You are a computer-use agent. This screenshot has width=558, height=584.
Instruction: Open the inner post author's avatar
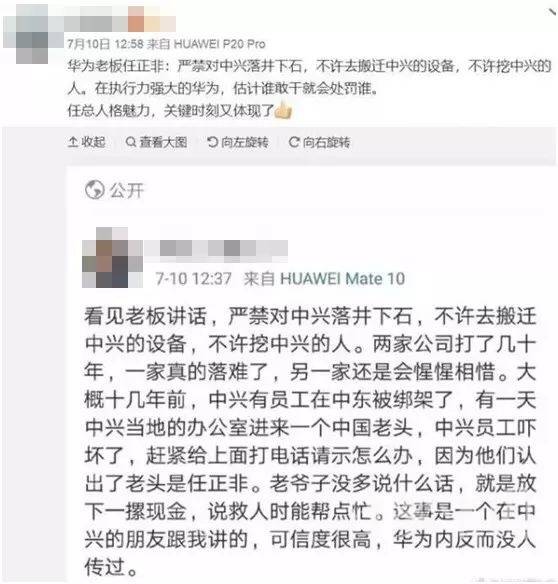[x=112, y=257]
